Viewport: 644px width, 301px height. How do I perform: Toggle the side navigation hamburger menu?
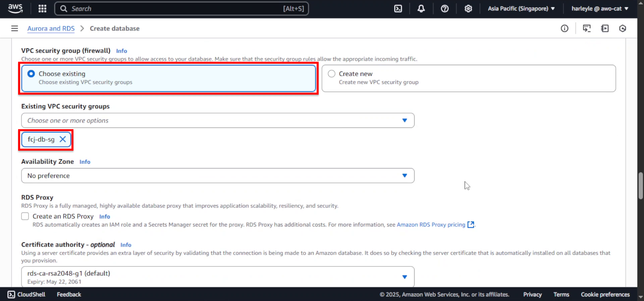(14, 29)
